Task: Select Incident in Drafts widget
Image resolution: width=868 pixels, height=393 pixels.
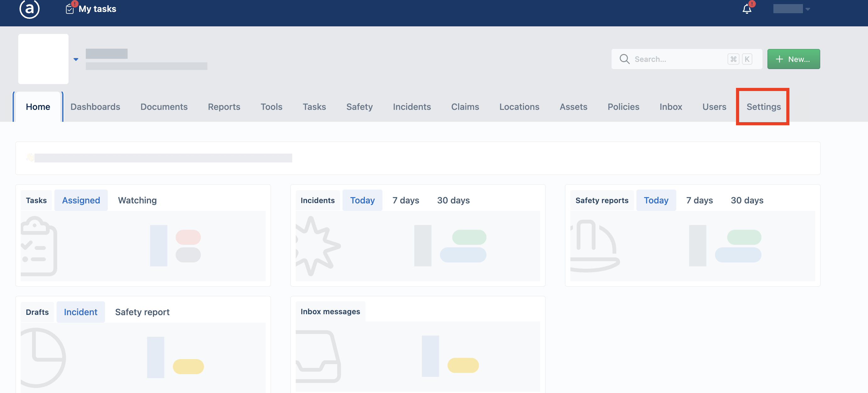Action: pos(80,312)
